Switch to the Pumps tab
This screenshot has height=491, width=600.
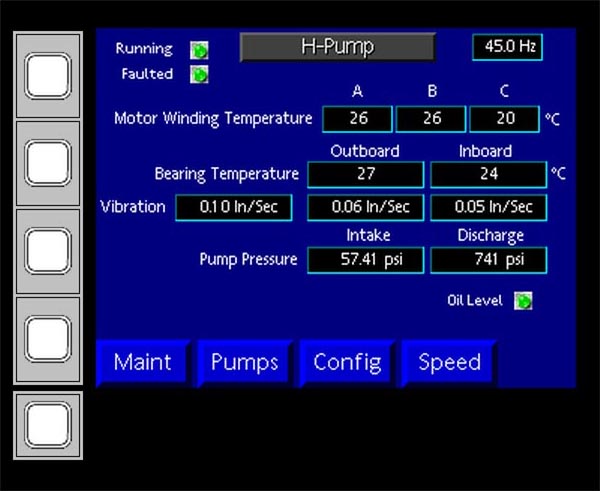[x=244, y=362]
